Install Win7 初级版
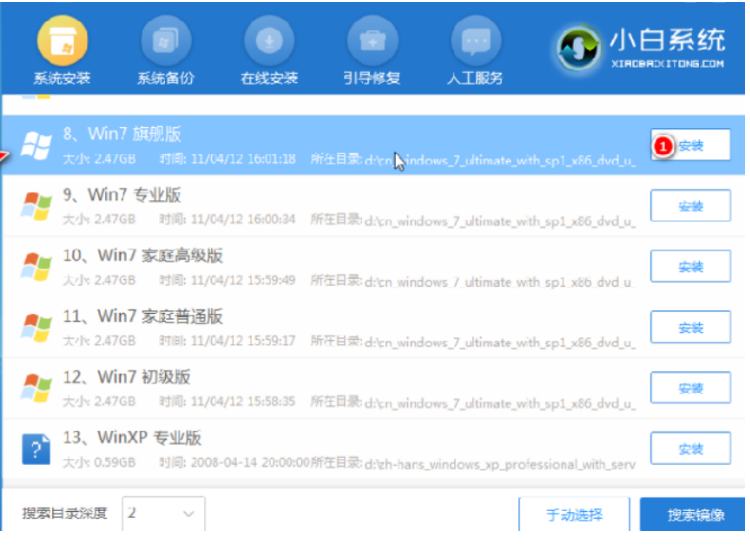The width and height of the screenshot is (750, 547). point(690,387)
